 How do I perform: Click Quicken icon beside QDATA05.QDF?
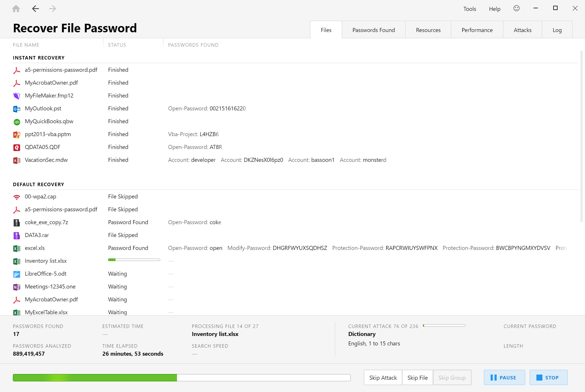(x=17, y=147)
